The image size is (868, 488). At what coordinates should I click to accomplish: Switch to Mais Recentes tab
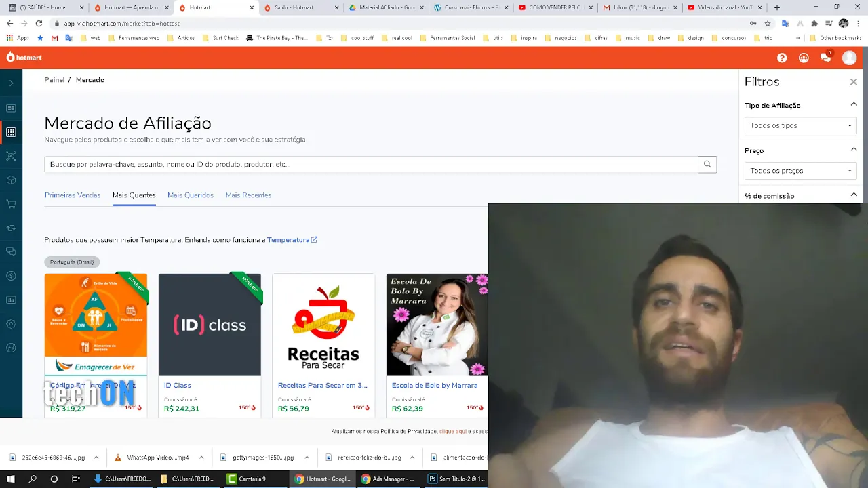(x=248, y=195)
